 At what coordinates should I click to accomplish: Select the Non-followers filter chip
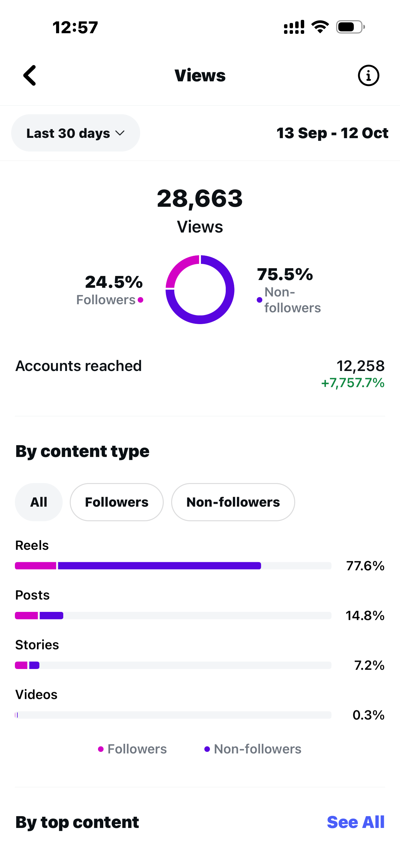click(x=233, y=502)
